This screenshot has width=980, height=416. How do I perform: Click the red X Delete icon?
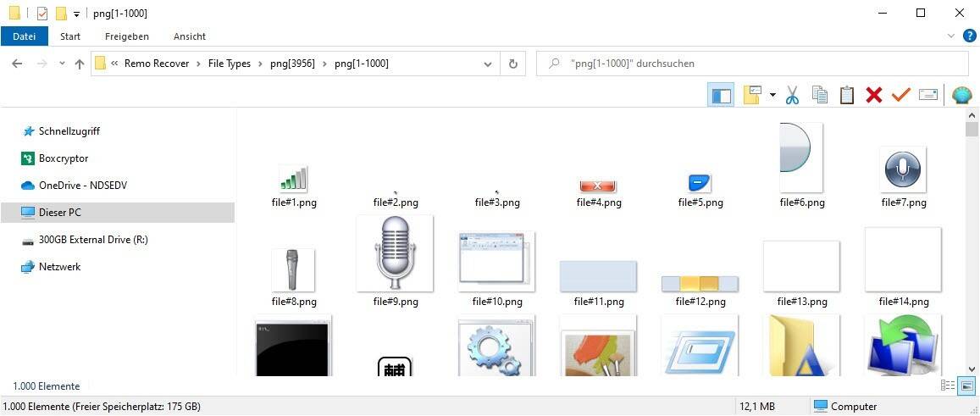click(x=873, y=95)
